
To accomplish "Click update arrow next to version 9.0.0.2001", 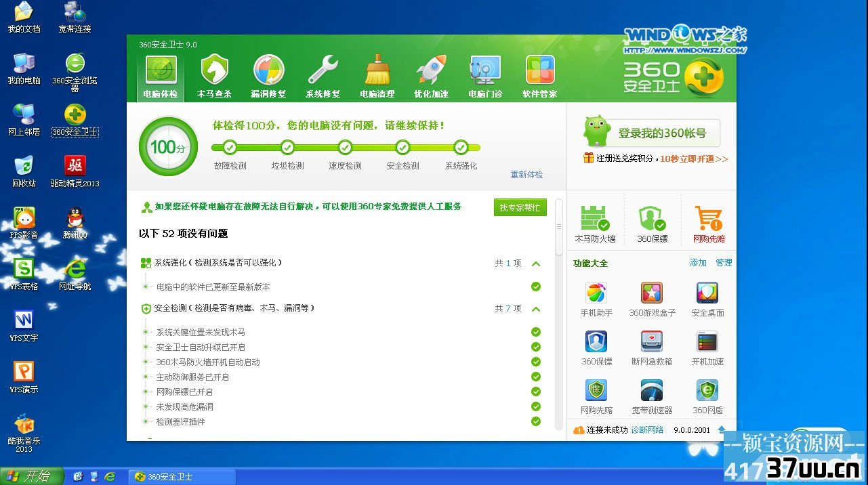I will 722,430.
